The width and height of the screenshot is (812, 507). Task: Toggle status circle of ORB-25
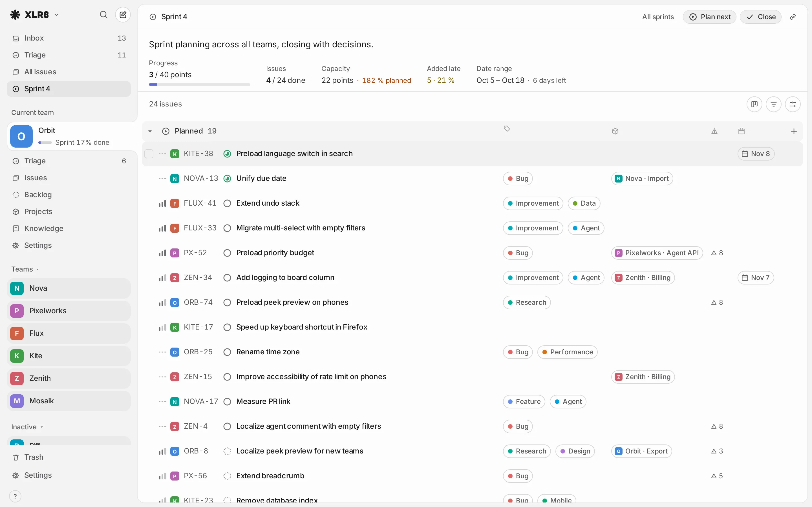tap(227, 352)
